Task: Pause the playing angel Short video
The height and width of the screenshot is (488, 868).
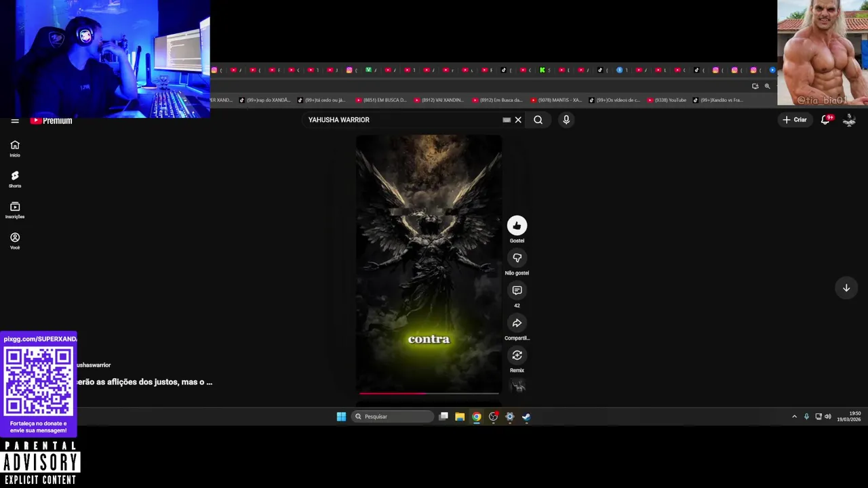Action: [429, 264]
